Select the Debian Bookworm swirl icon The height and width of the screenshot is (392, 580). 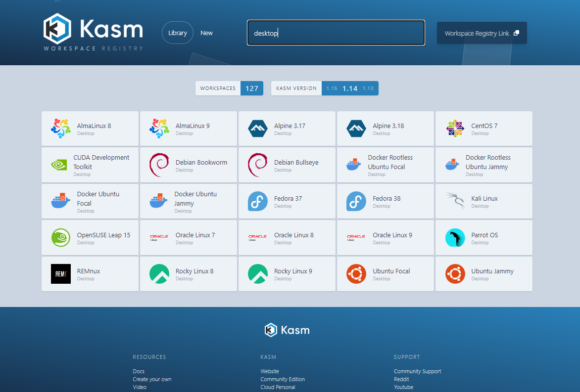[159, 164]
